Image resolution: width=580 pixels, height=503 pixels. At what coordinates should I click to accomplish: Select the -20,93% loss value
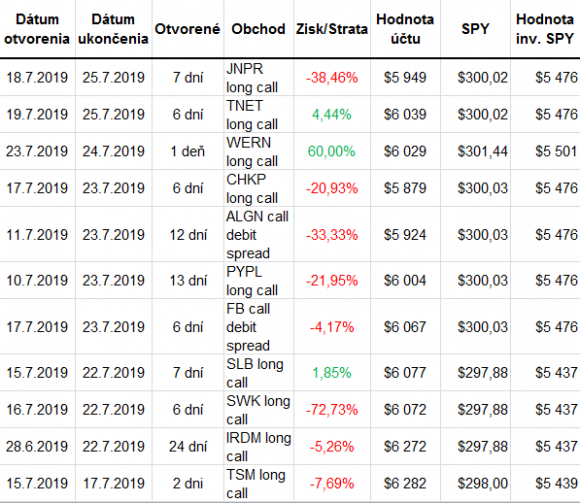pos(332,188)
